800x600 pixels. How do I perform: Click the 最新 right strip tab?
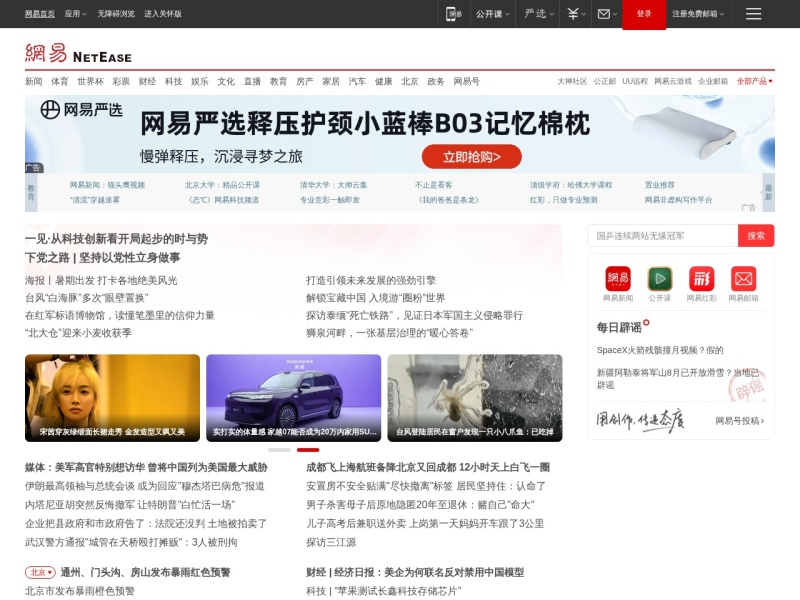(768, 192)
